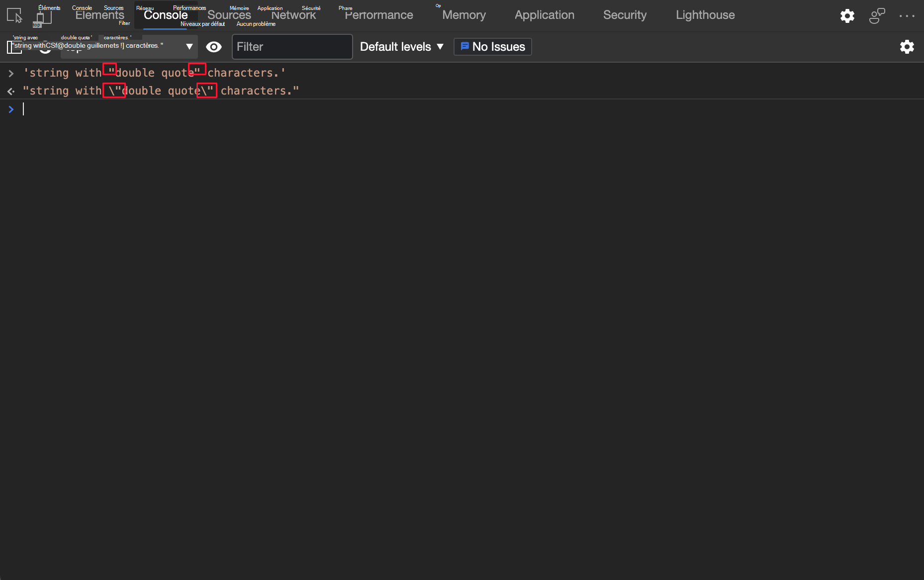Open console settings using the right gear icon

pos(907,47)
